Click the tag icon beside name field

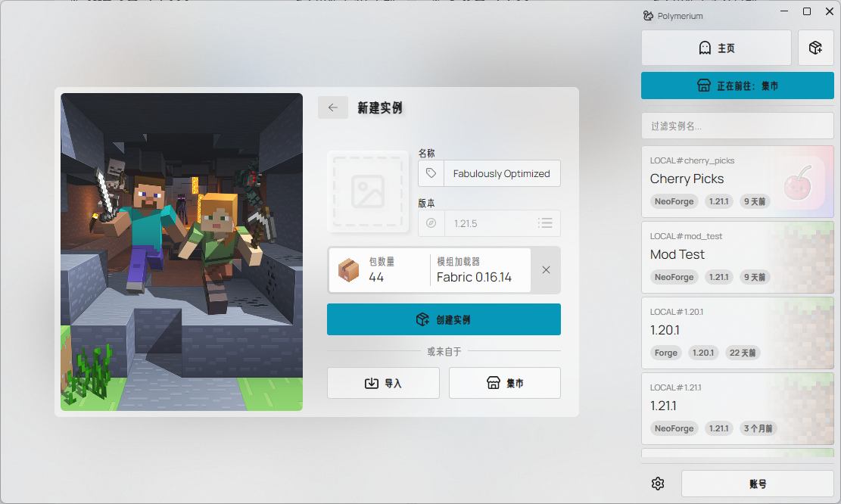(x=431, y=173)
